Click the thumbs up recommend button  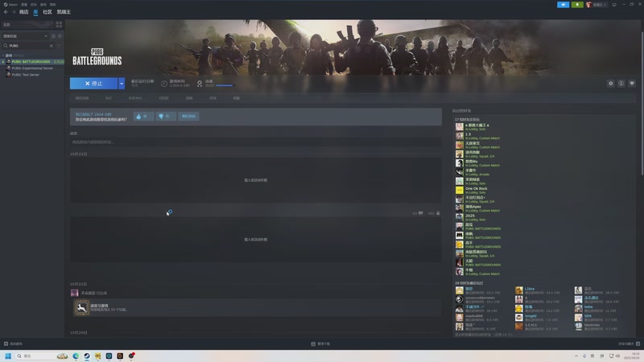tap(143, 116)
